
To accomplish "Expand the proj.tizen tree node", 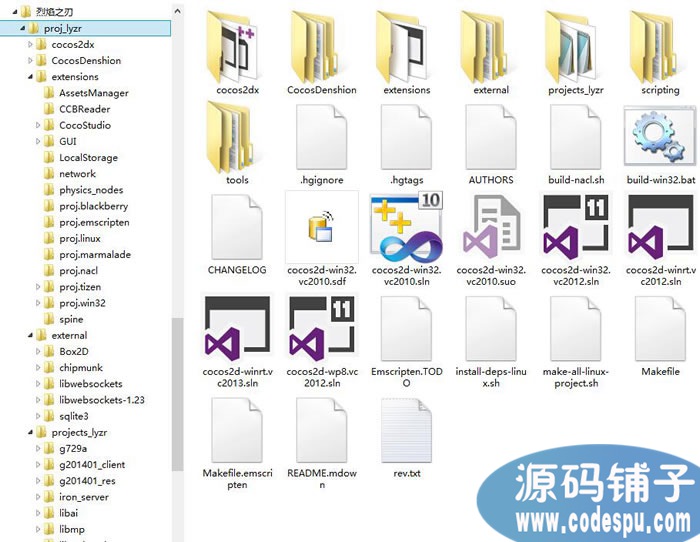I will (x=38, y=287).
